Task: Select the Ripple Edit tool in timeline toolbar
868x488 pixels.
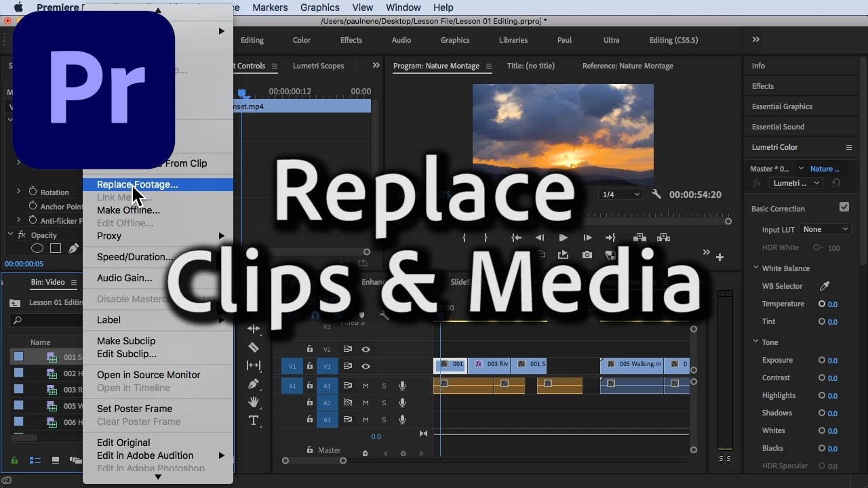Action: coord(254,329)
